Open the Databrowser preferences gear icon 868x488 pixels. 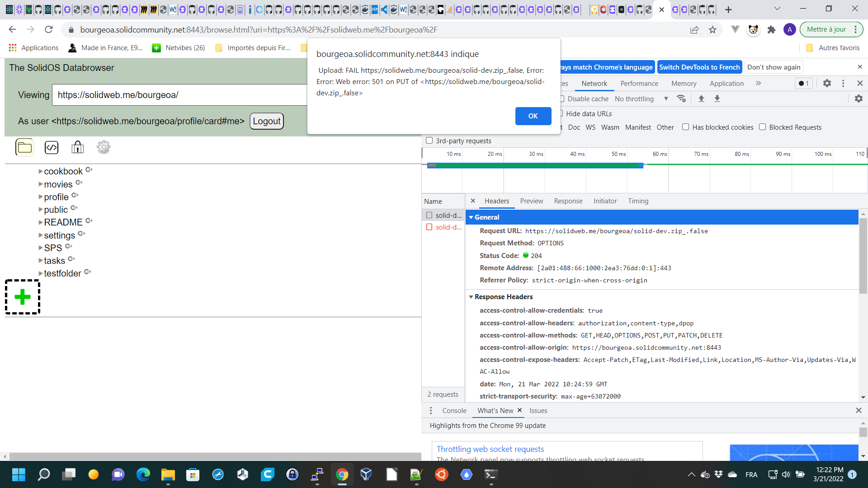[x=103, y=147]
